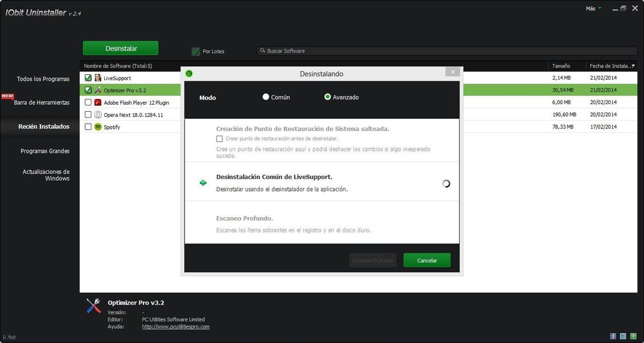Close the Desinstalando dialog

pos(453,72)
